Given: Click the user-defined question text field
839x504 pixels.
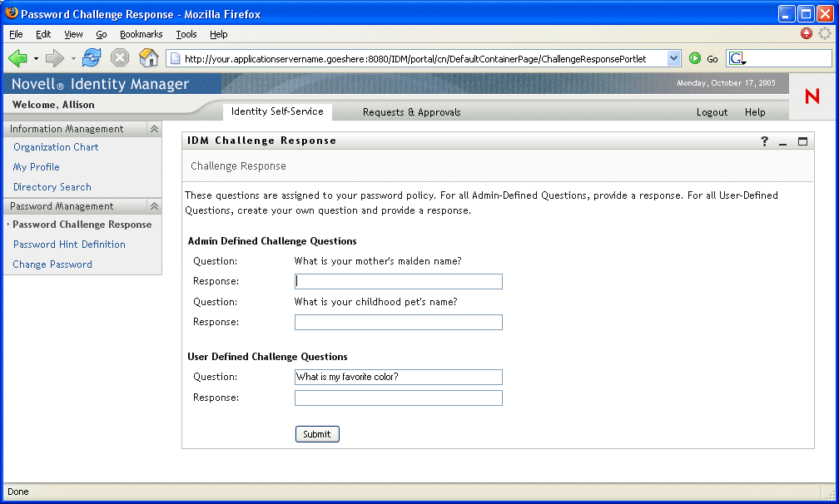Looking at the screenshot, I should 399,378.
